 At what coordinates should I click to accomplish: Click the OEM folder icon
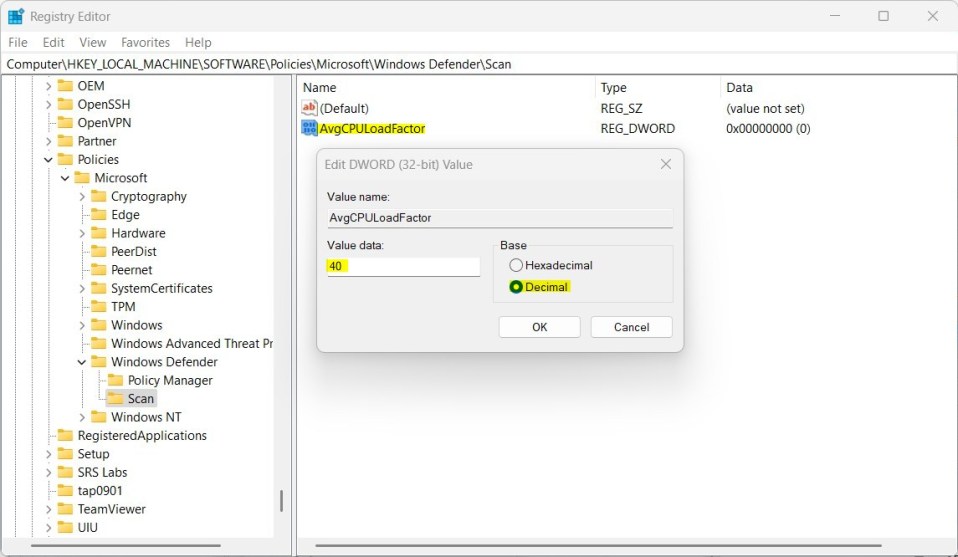coord(65,86)
